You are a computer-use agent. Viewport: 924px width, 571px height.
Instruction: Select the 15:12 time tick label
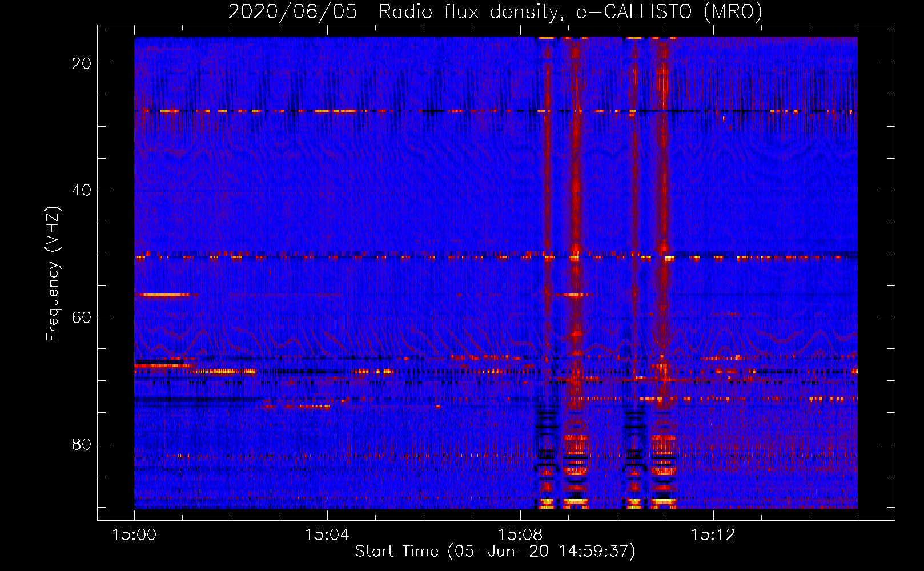click(x=713, y=535)
